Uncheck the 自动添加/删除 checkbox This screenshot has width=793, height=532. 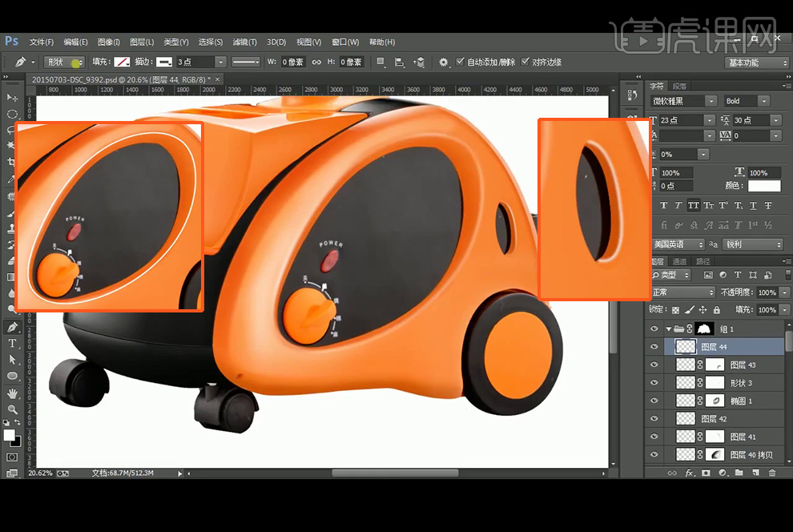pos(460,62)
